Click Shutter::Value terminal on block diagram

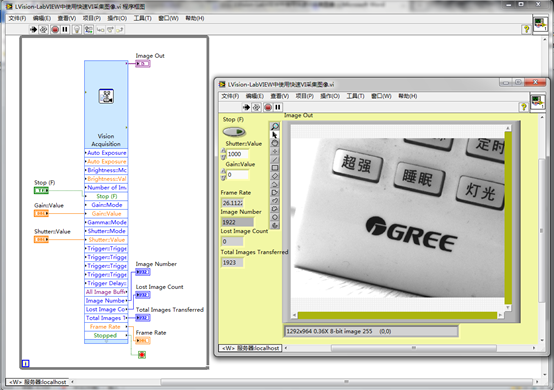(x=41, y=240)
